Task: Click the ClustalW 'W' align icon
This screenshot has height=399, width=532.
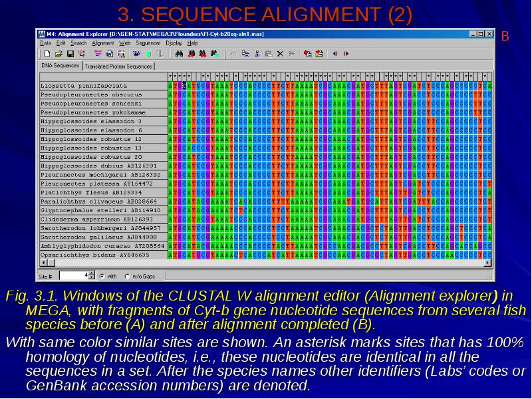Action: coord(136,53)
